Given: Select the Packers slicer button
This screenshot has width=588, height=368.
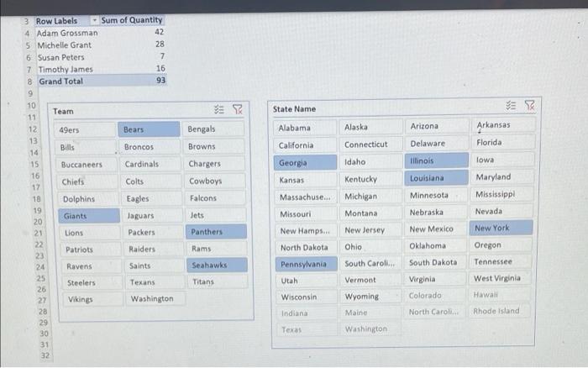Looking at the screenshot, I should click(153, 232).
